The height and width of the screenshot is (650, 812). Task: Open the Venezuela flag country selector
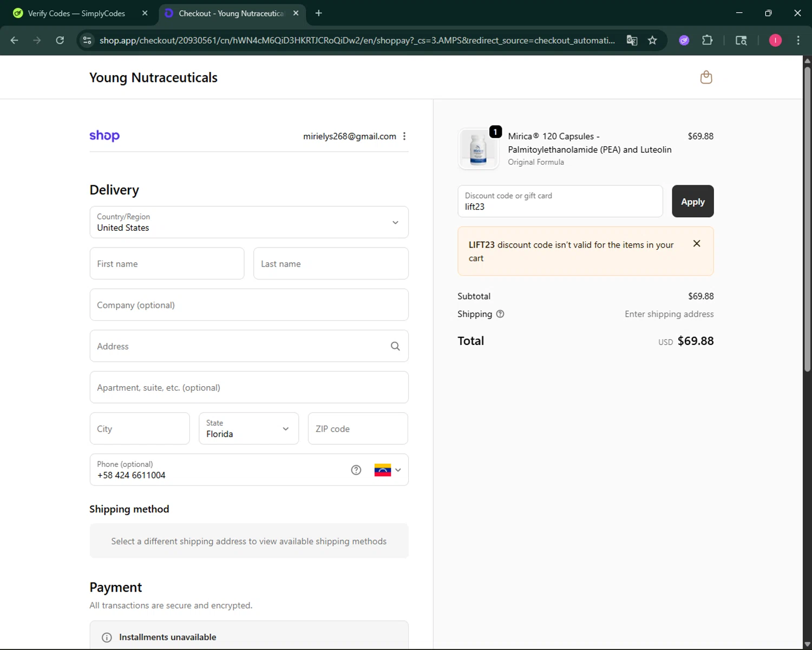tap(388, 470)
